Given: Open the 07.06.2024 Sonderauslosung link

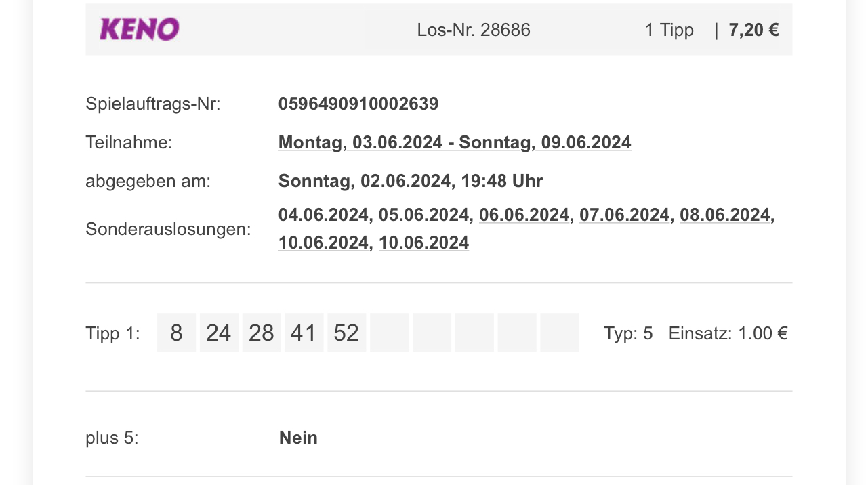Looking at the screenshot, I should 624,215.
